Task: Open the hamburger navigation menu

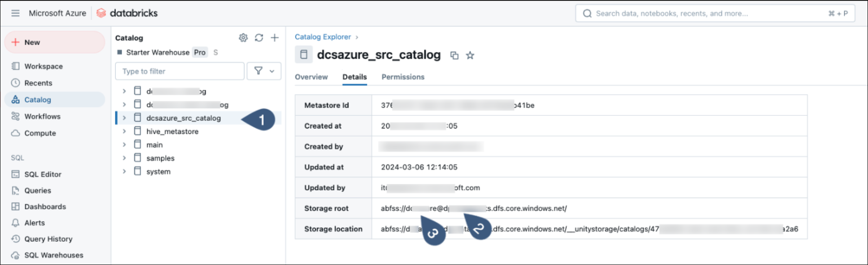Action: 15,13
